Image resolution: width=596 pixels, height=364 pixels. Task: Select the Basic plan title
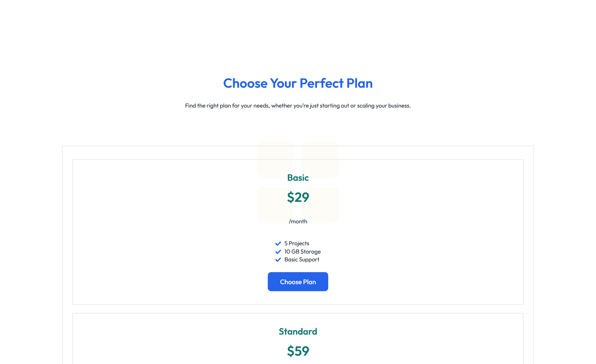298,178
